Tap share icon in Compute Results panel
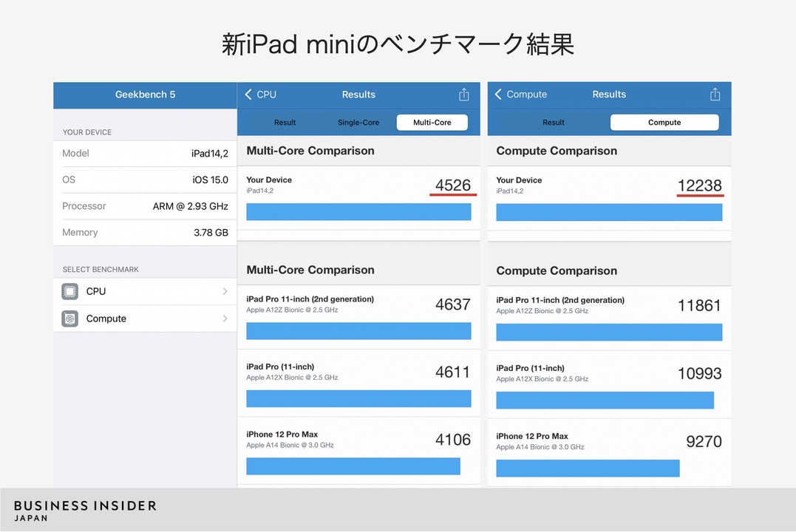 pyautogui.click(x=715, y=95)
